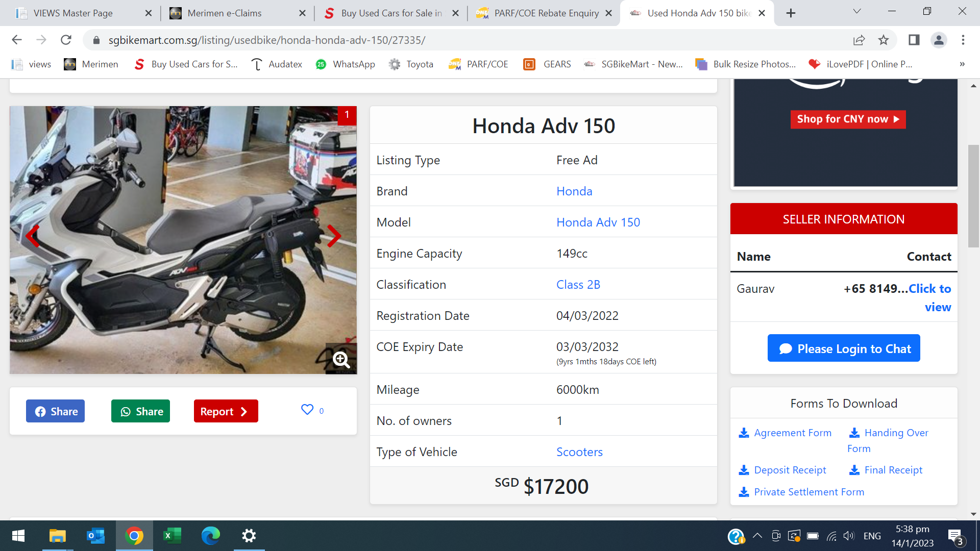
Task: Show next bike photo with right arrow
Action: (x=334, y=236)
